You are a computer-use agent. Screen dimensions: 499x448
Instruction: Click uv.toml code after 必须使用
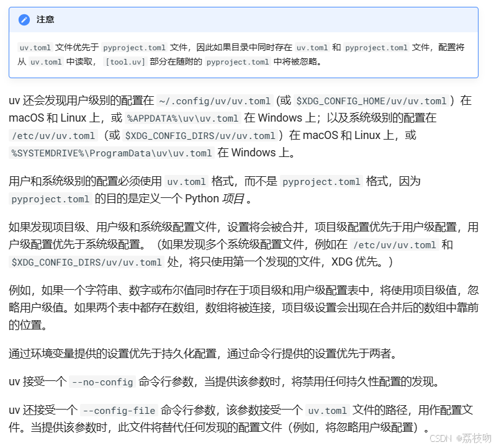pyautogui.click(x=186, y=182)
